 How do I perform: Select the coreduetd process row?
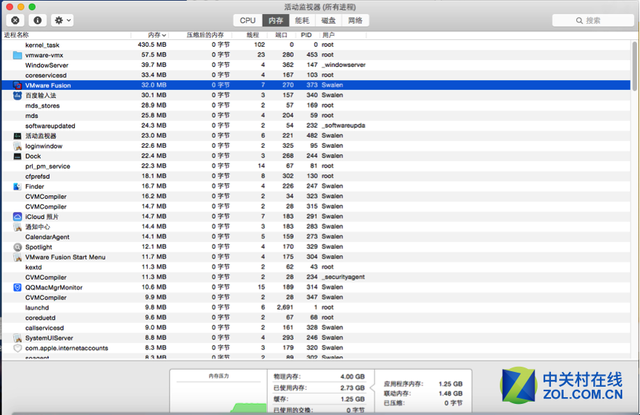(316, 317)
